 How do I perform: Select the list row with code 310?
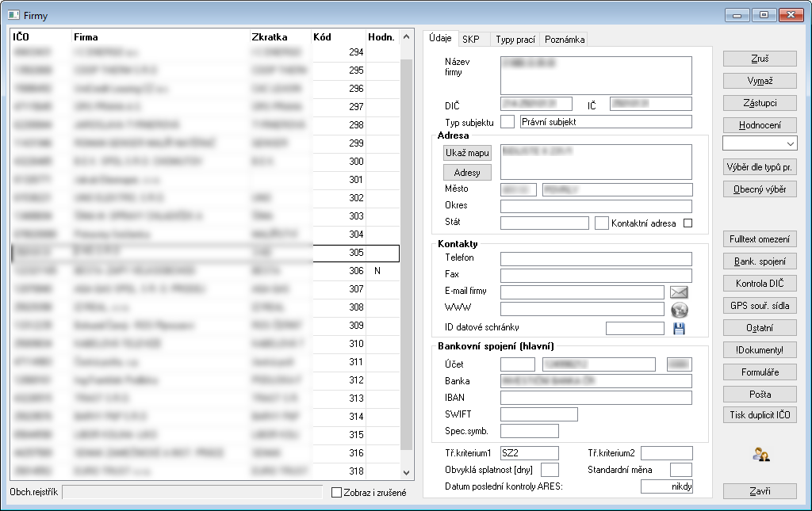205,344
